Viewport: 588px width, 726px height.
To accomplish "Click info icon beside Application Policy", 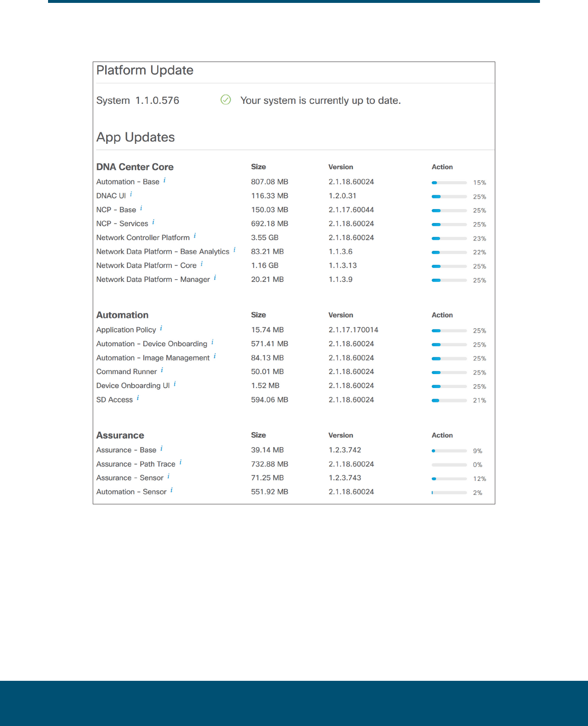I will click(161, 328).
